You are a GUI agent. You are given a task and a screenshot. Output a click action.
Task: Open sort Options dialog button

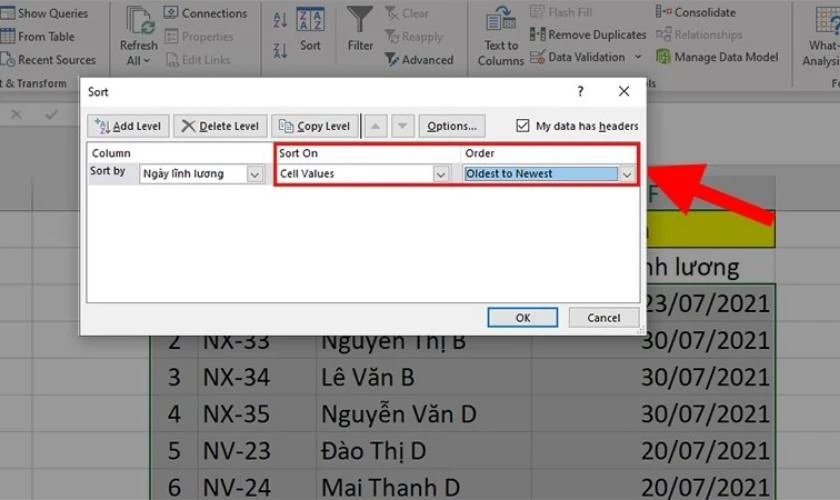(x=452, y=126)
